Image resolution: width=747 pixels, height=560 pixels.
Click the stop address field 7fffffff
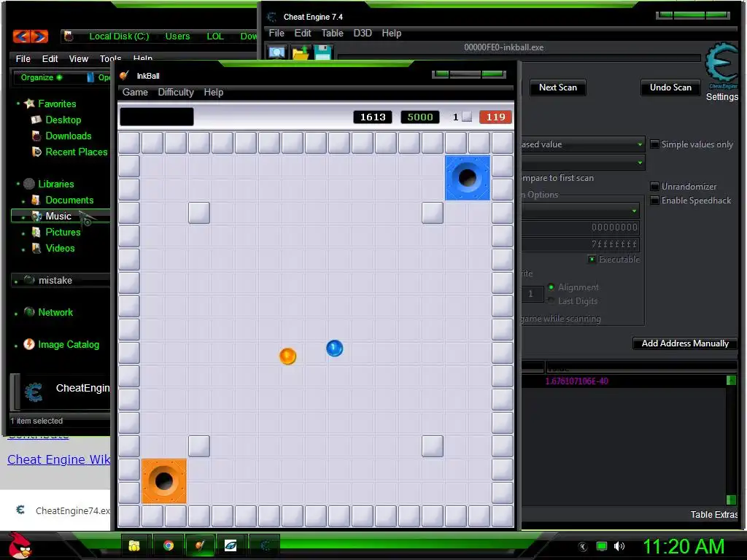(x=580, y=244)
